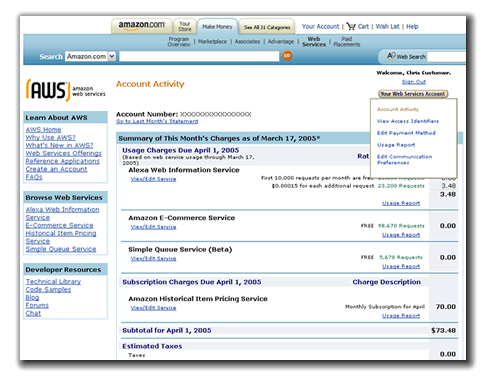The image size is (488, 383).
Task: Choose Account Activity in the account menu
Action: click(398, 109)
